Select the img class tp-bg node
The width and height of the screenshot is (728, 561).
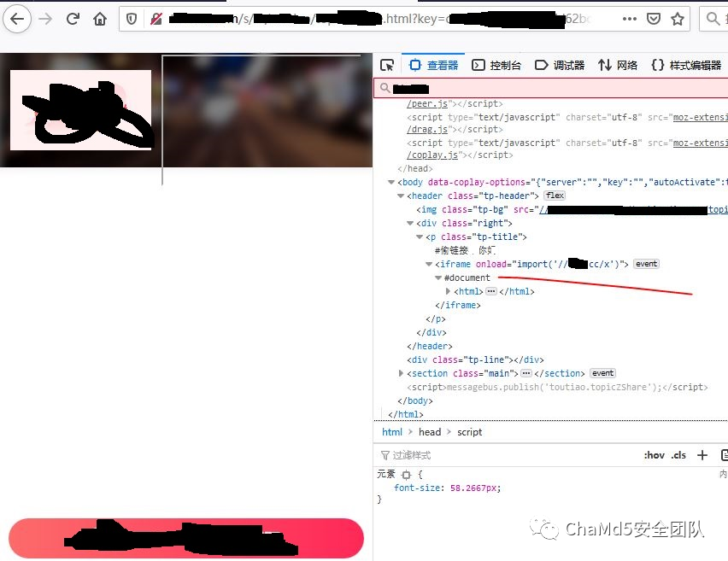click(572, 210)
